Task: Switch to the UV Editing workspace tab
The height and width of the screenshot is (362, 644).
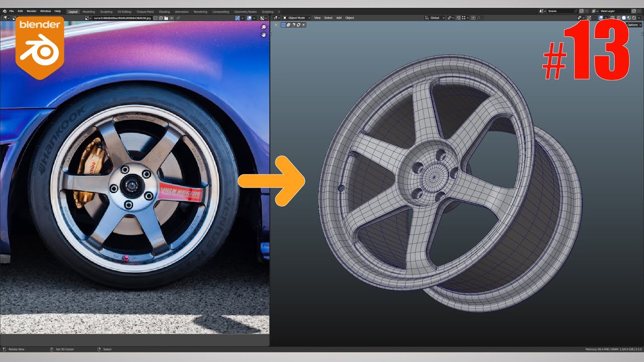Action: (x=124, y=12)
